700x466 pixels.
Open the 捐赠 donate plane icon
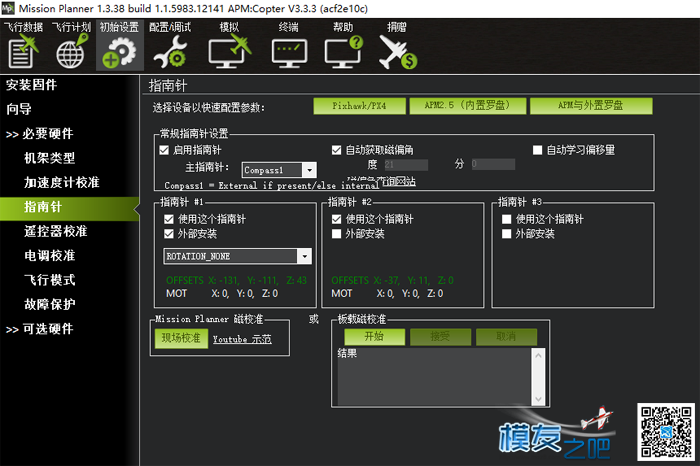tap(397, 46)
